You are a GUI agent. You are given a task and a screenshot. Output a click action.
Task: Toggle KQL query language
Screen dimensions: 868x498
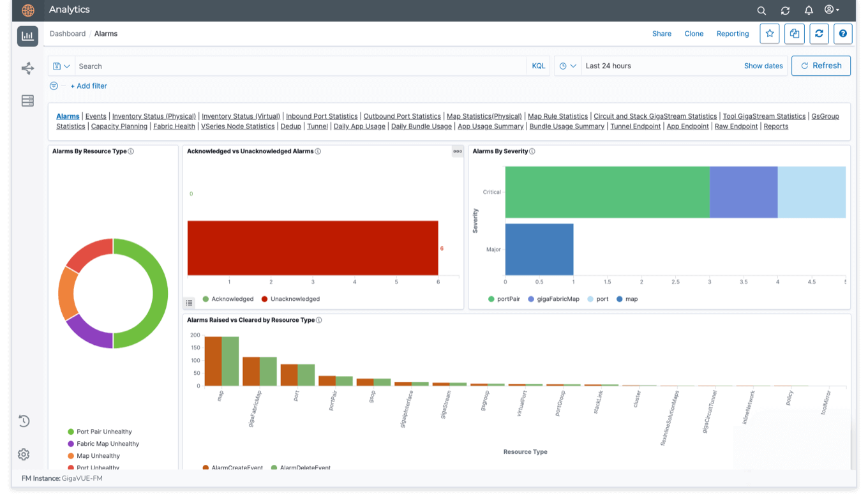point(539,66)
